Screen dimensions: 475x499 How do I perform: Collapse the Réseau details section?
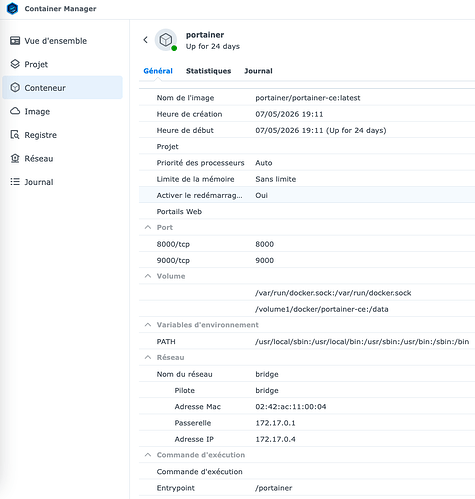coord(148,357)
